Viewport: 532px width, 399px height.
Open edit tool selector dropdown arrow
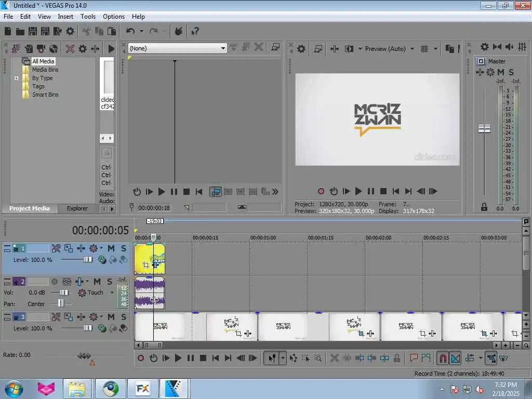point(283,358)
